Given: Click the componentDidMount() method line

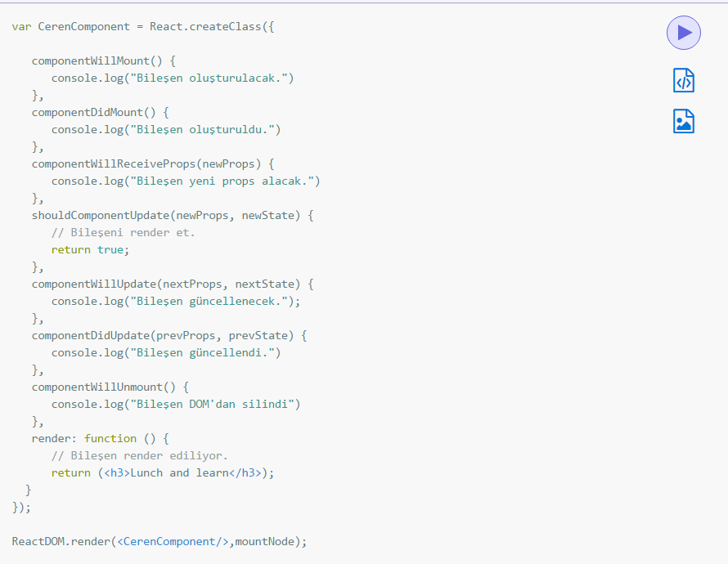Looking at the screenshot, I should [101, 113].
